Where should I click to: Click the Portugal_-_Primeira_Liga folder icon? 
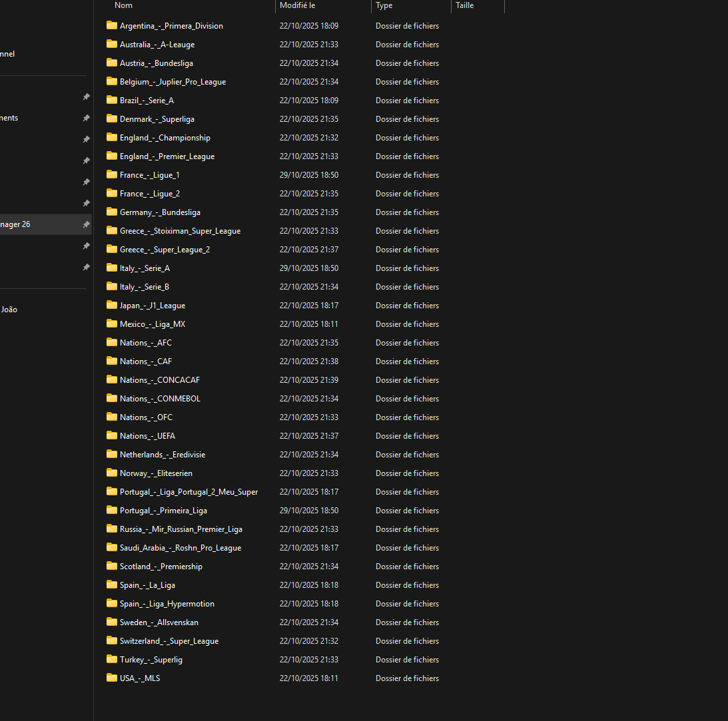[x=111, y=511]
